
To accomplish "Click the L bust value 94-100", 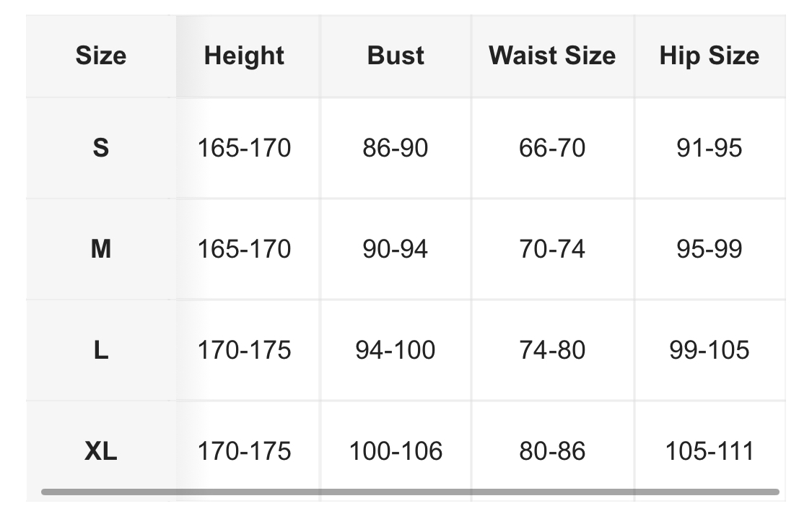I will click(x=396, y=350).
